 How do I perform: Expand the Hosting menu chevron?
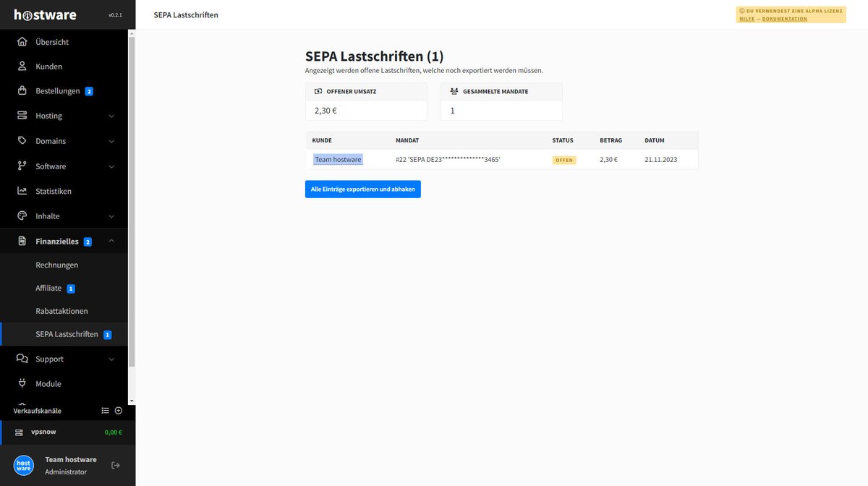[x=111, y=116]
